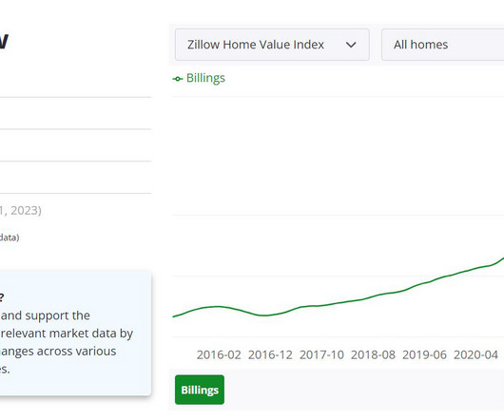
Task: Click 'relevant market data by' text line
Action: point(67,334)
